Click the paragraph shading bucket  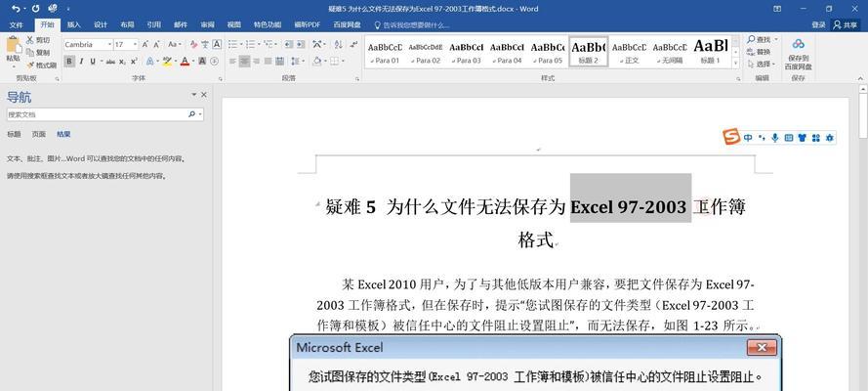(x=316, y=61)
